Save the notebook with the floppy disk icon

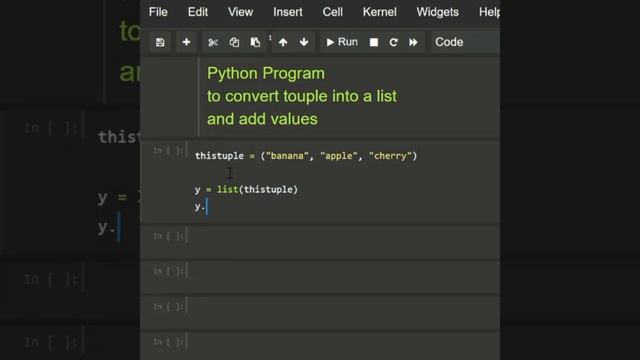160,42
